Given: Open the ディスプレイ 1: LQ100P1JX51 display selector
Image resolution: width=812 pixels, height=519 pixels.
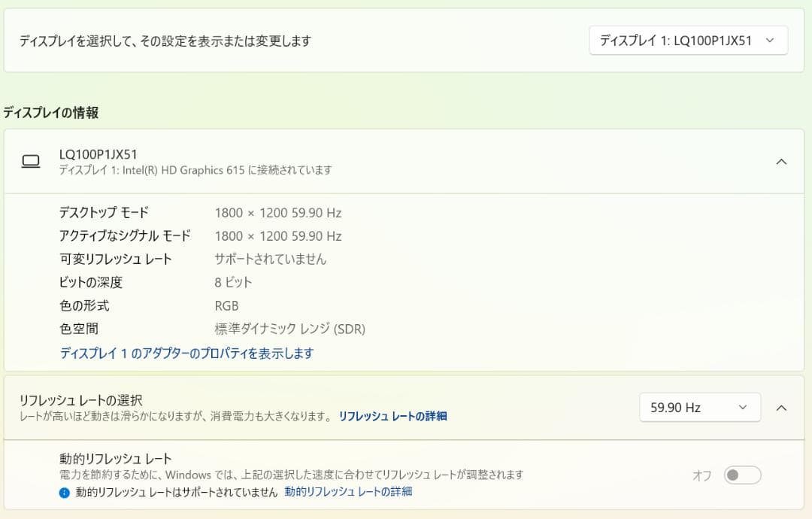Looking at the screenshot, I should click(686, 40).
